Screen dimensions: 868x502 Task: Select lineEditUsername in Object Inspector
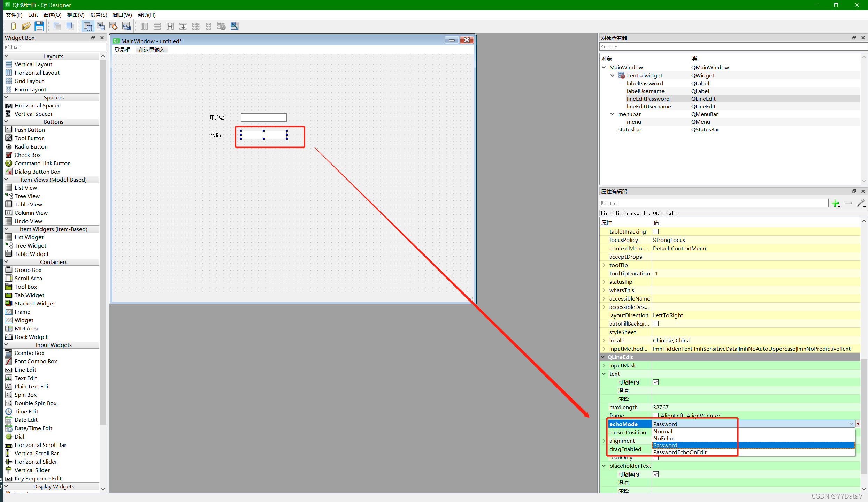(x=648, y=106)
